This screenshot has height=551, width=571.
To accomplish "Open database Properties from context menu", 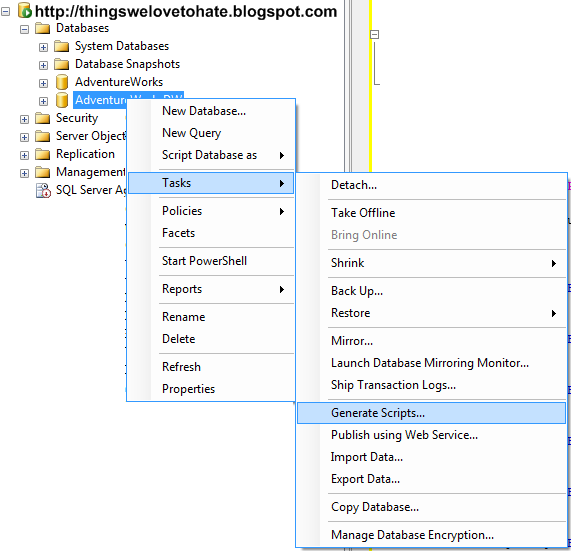I will tap(211, 389).
